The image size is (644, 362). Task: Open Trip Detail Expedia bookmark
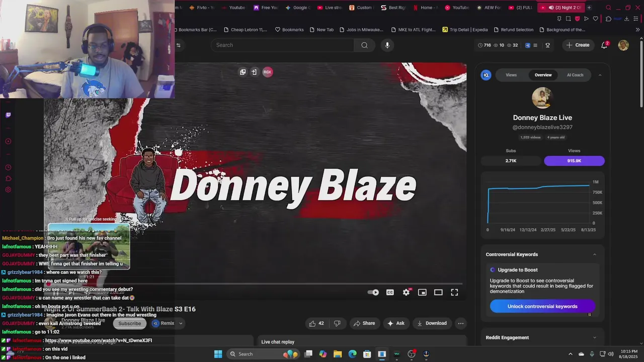point(465,30)
